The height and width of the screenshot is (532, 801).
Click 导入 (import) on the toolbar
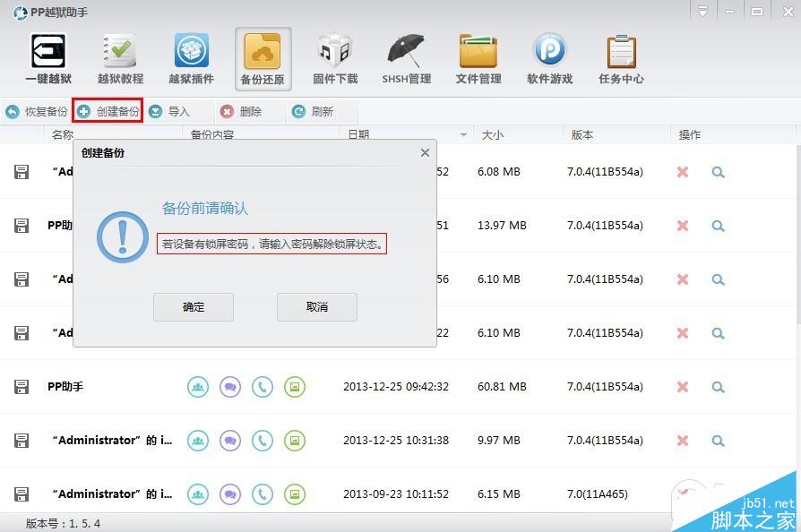pyautogui.click(x=172, y=111)
